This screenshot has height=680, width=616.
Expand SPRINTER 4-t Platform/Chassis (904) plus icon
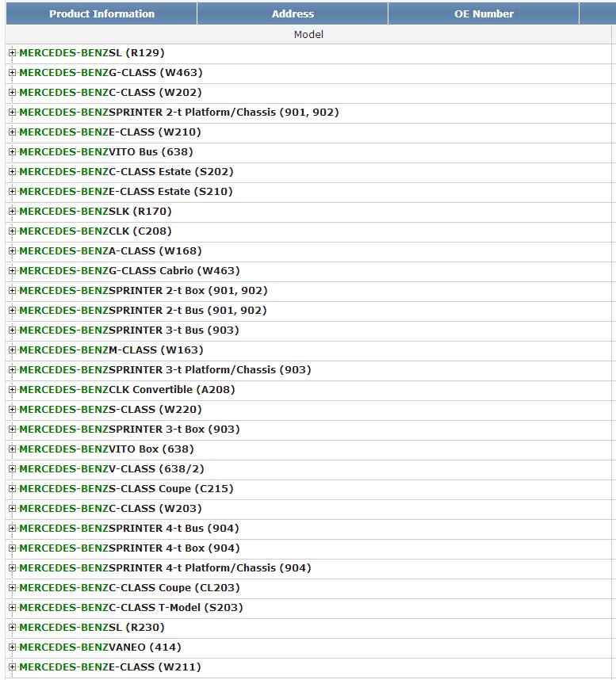12,568
